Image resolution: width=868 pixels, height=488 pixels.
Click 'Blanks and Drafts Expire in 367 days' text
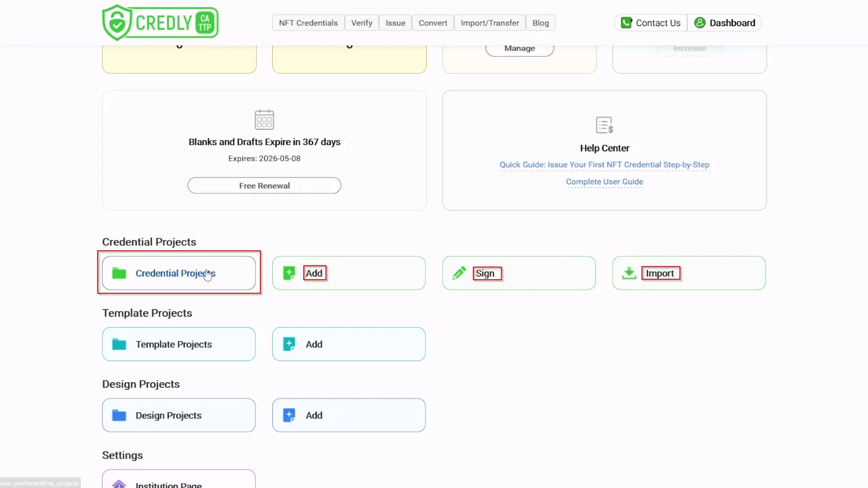[x=264, y=142]
